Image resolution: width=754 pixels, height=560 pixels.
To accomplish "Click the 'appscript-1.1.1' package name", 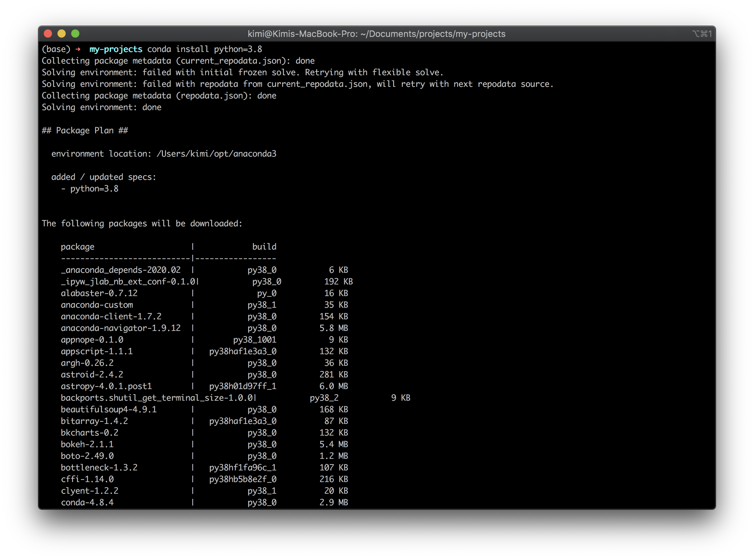I will tap(97, 351).
